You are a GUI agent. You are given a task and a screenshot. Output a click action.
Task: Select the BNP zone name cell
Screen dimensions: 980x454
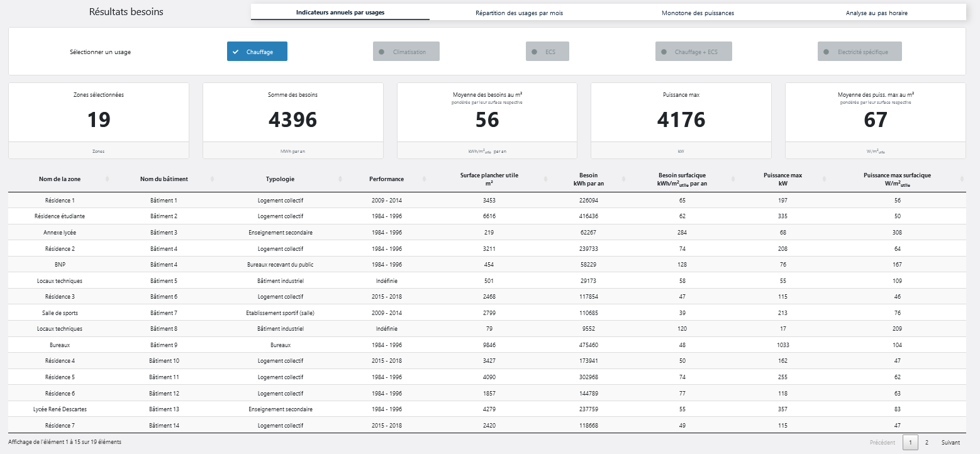point(60,265)
